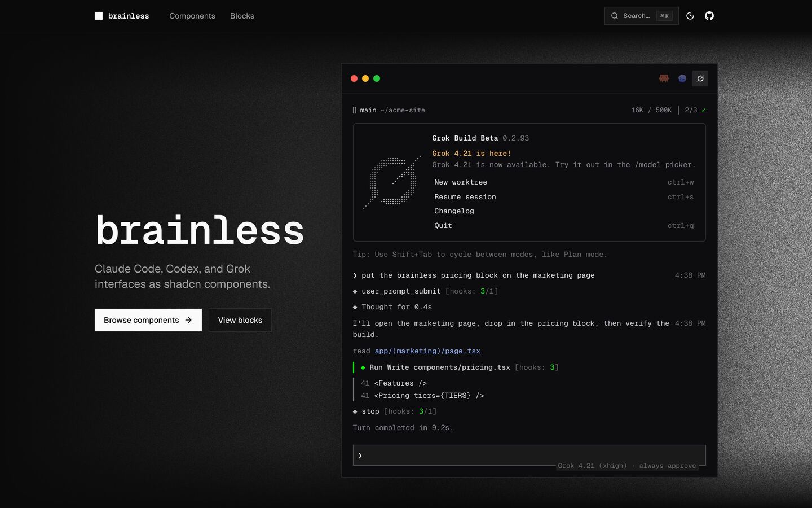Click the View blocks button
This screenshot has width=812, height=508.
(240, 320)
